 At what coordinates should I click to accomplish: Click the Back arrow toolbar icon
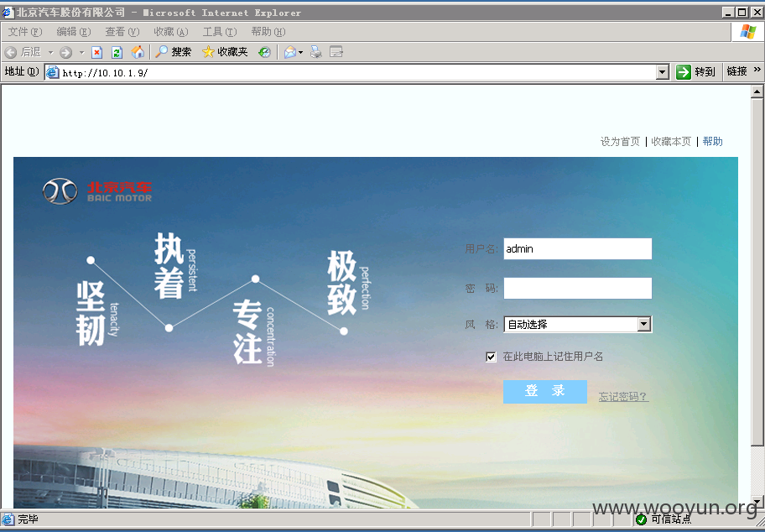coord(11,52)
